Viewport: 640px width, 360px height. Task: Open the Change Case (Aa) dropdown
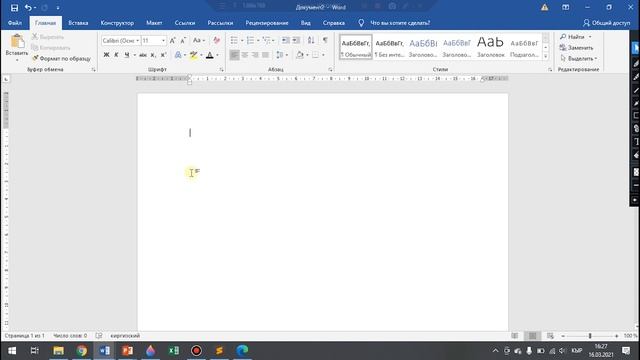click(199, 40)
